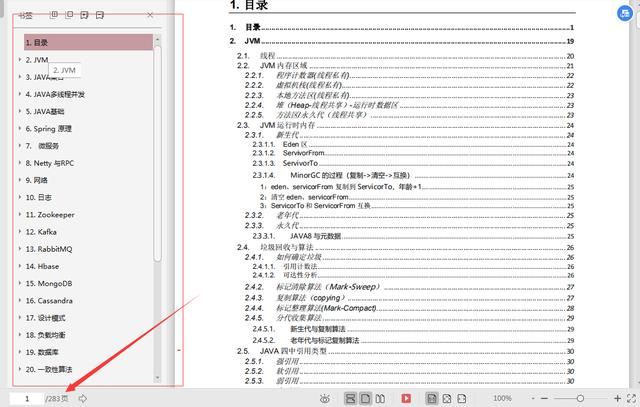Screen dimensions: 640x407
Task: Click the zoom slider handle
Action: pyautogui.click(x=580, y=398)
